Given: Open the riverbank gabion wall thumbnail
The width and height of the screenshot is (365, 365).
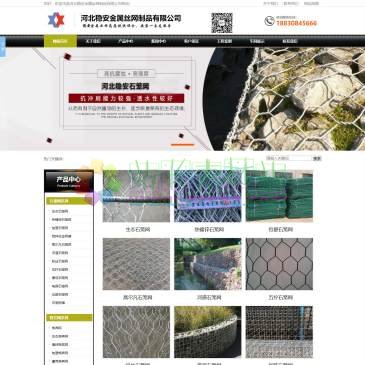Looking at the screenshot, I should (x=208, y=264).
